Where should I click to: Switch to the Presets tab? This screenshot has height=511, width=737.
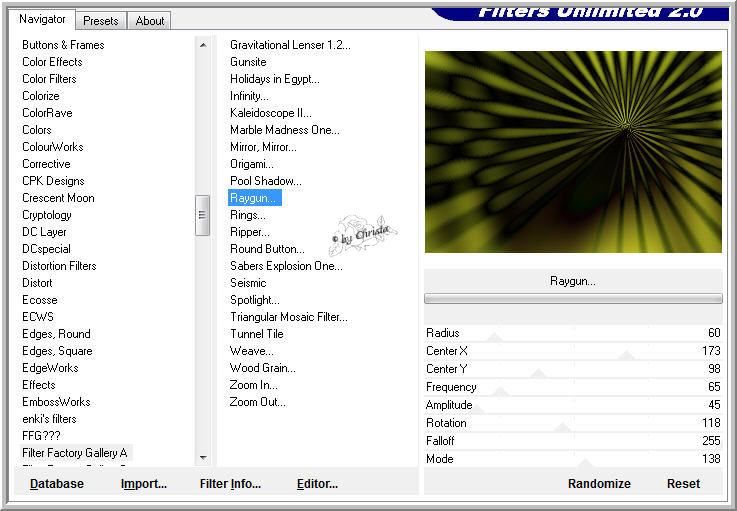click(x=101, y=21)
